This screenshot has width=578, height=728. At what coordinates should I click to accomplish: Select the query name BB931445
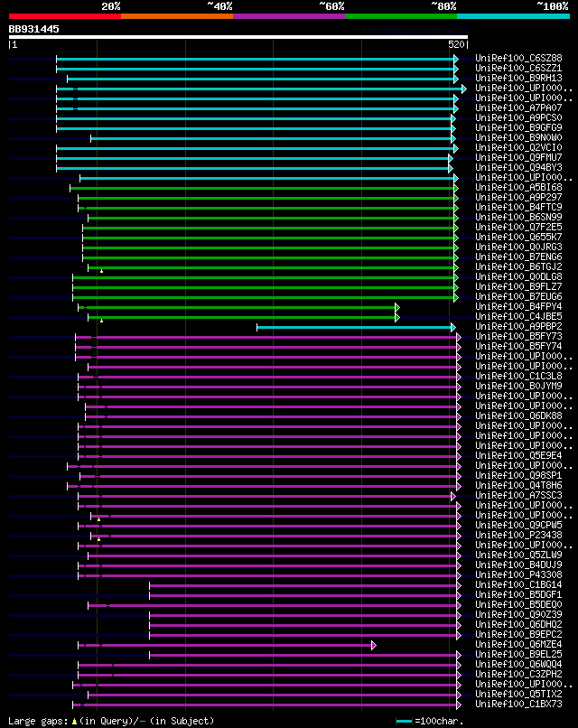(34, 29)
